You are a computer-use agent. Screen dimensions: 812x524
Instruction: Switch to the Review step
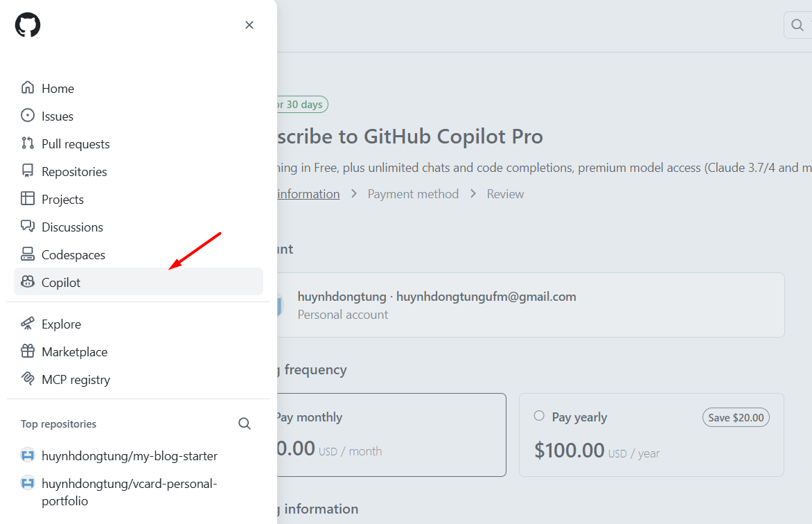505,193
